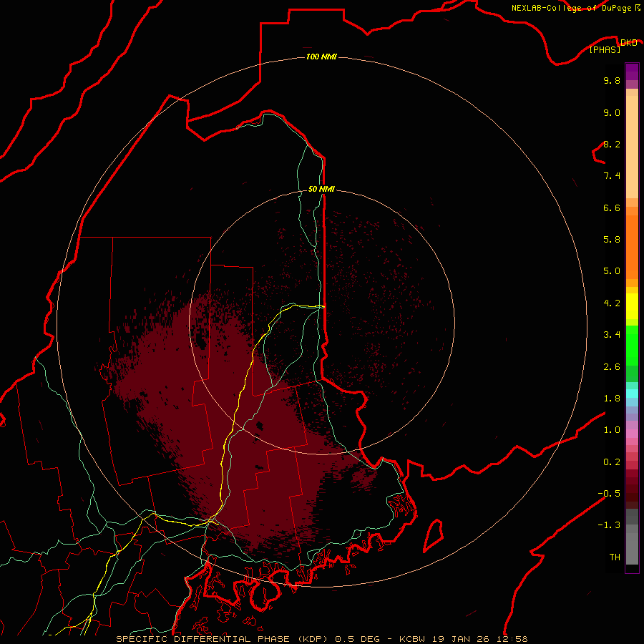Click the [PHAS] unit label above the scale
Screen dimensions: 644x644
coord(605,49)
